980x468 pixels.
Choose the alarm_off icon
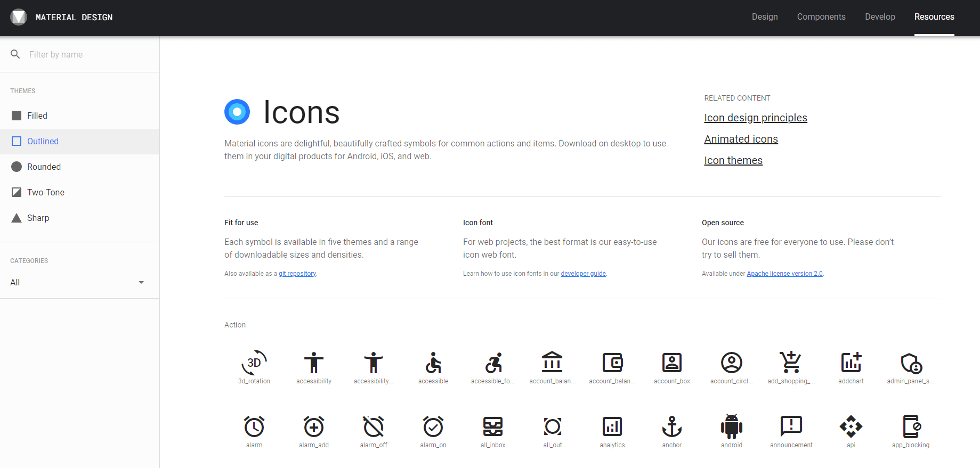(374, 426)
